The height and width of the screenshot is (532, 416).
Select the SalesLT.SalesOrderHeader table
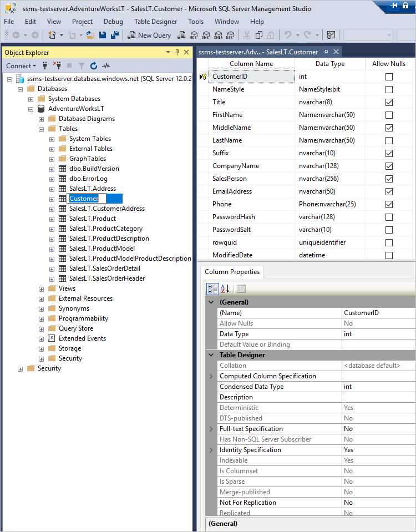107,278
